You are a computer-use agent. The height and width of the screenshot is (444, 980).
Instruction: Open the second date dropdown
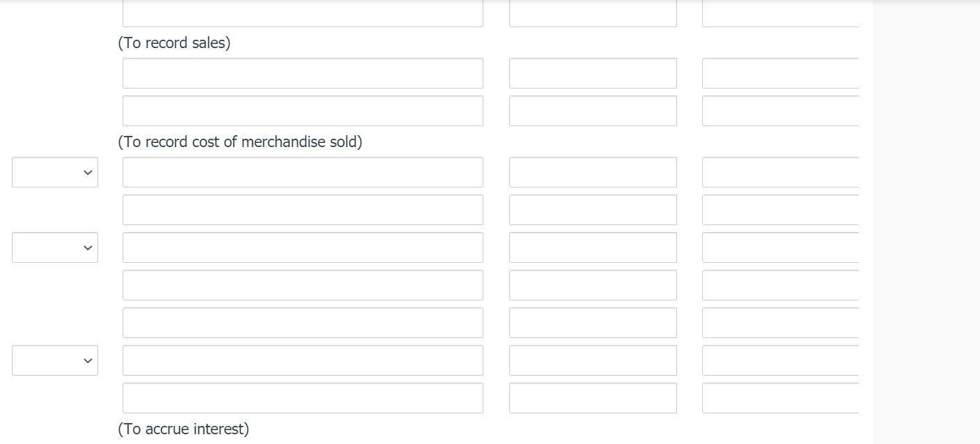tap(54, 247)
